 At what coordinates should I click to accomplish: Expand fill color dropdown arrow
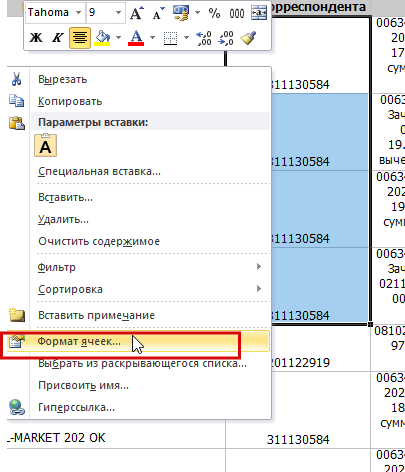coord(118,37)
